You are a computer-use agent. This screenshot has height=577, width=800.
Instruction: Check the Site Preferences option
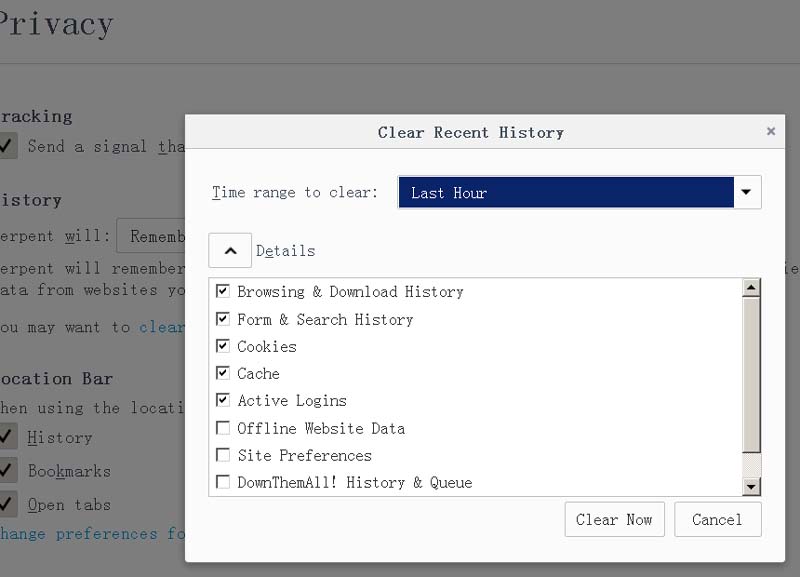(223, 455)
